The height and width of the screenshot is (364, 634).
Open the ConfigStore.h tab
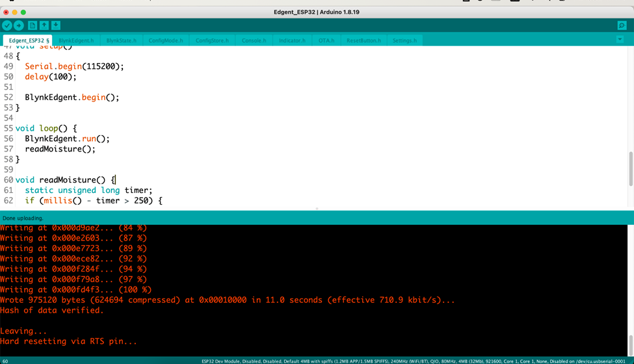212,40
